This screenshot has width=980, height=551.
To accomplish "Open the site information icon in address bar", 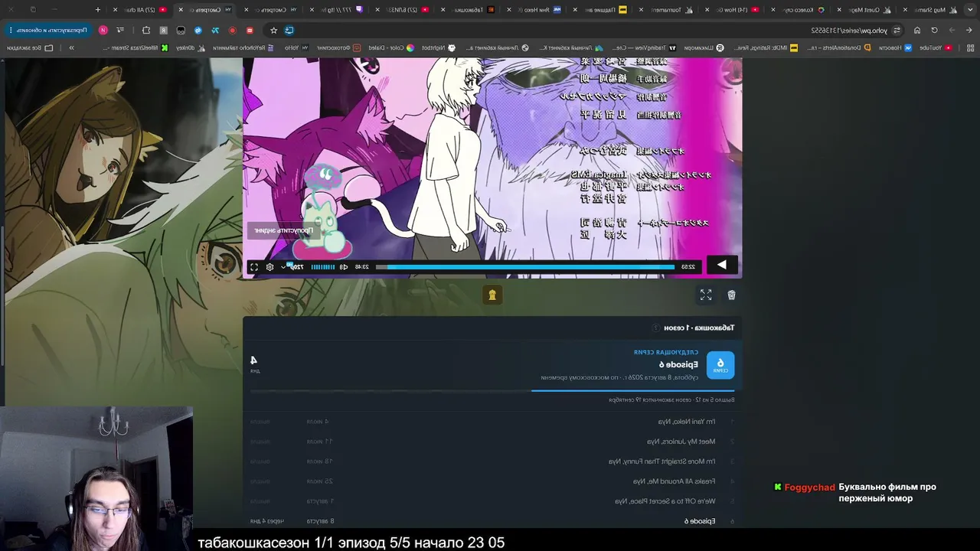I will [x=897, y=31].
